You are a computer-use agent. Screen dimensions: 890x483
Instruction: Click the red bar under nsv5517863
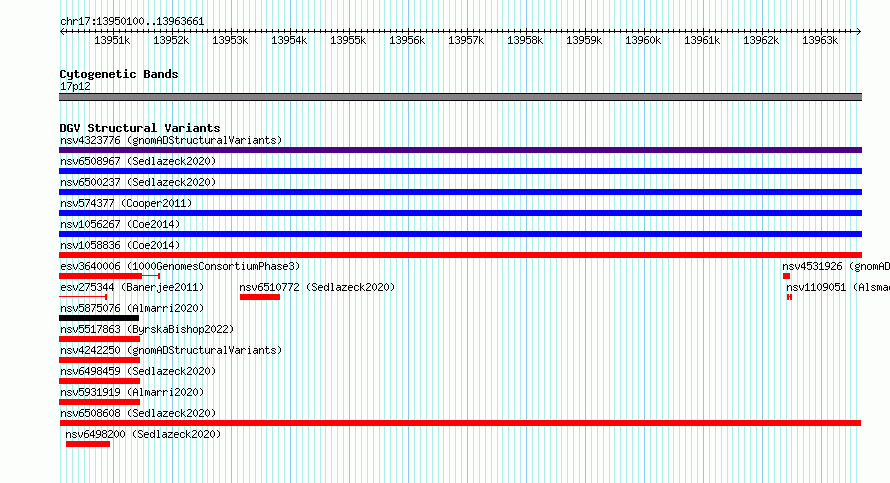[99, 339]
